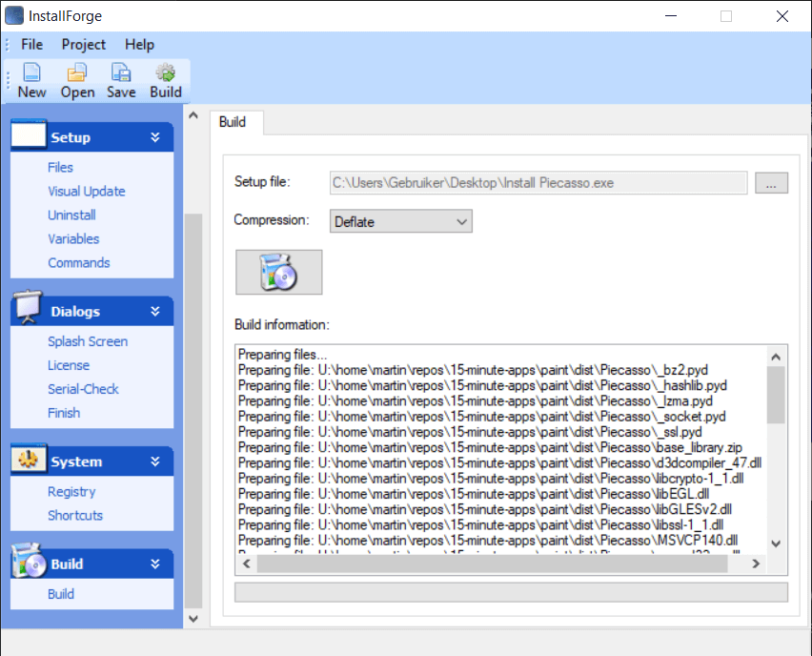Click the log line for base_library.zip
Screen dimensions: 812x656
coord(490,448)
